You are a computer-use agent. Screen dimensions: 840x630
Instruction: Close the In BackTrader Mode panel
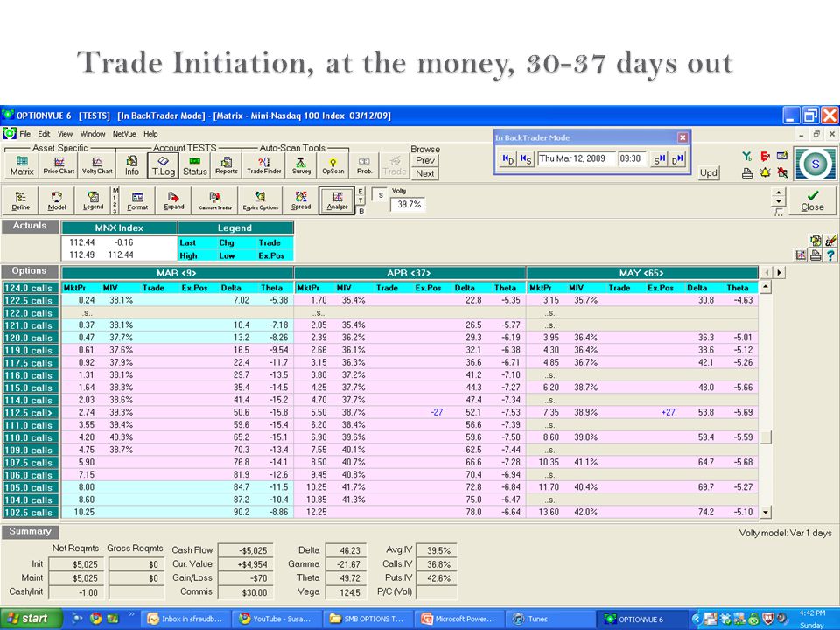[682, 137]
